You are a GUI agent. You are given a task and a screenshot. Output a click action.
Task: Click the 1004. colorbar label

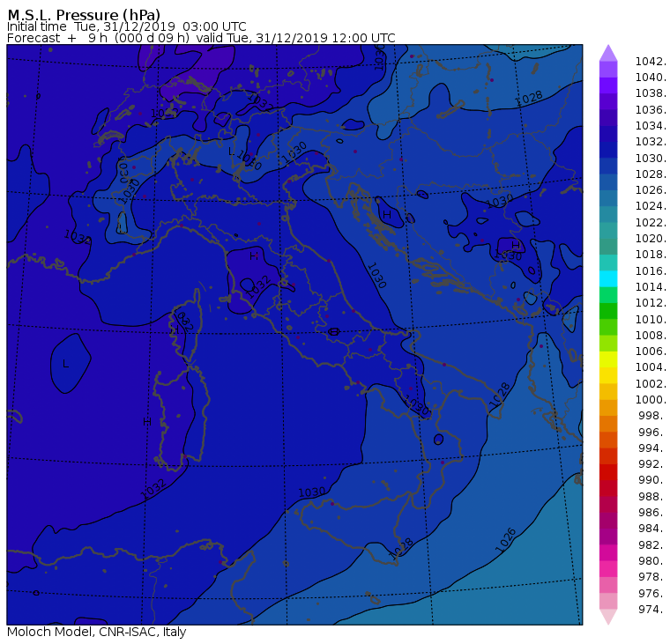651,366
